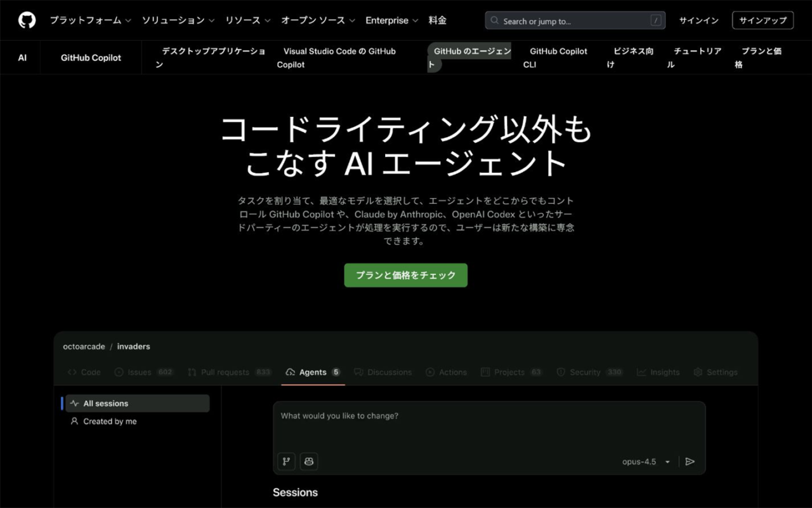
Task: Click the All sessions pulse icon
Action: pos(74,403)
